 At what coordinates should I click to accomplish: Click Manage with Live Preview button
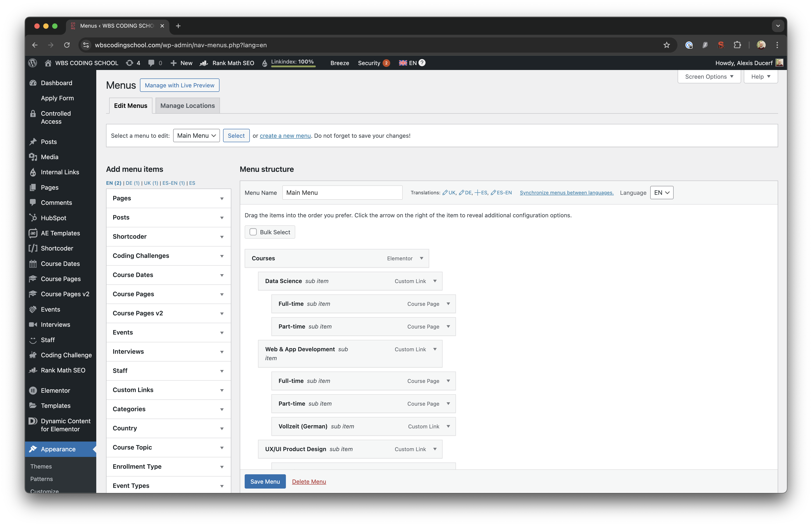[179, 85]
